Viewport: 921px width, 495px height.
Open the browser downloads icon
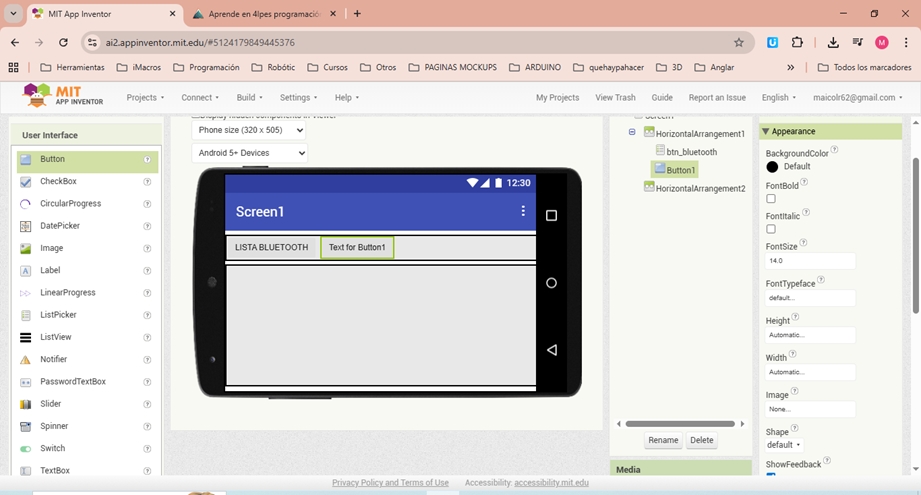833,43
